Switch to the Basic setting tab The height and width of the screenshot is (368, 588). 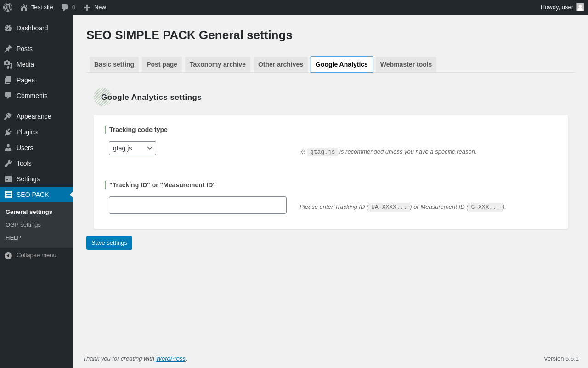[114, 64]
